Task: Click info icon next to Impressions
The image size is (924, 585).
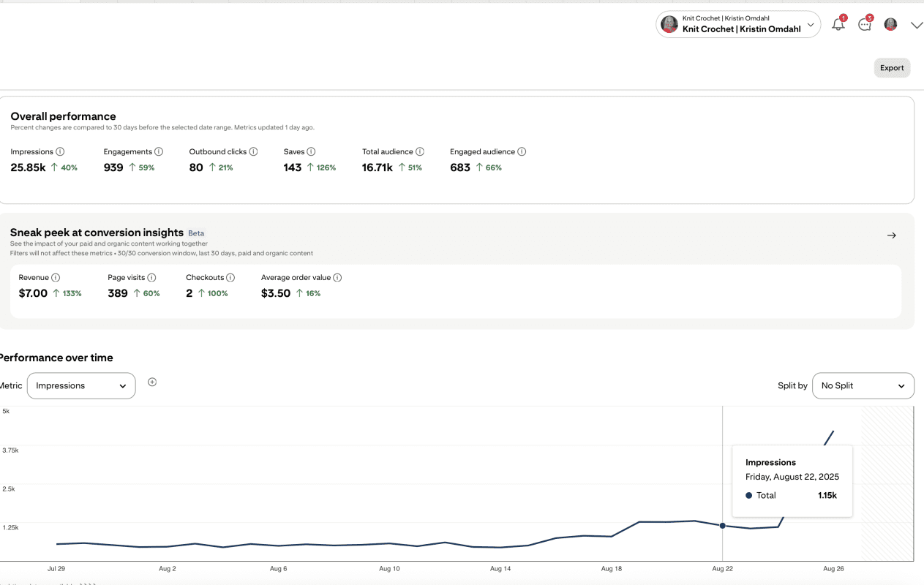Action: click(60, 152)
